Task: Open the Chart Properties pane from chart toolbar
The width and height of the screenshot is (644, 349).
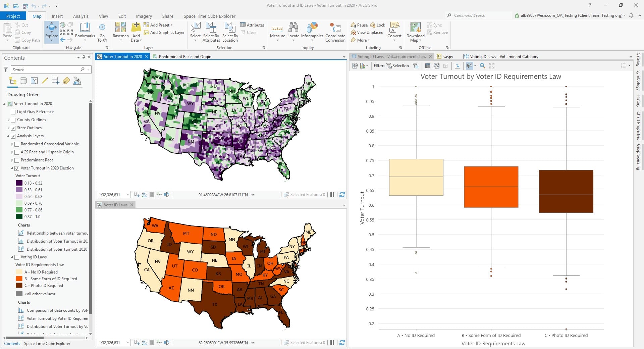Action: click(355, 66)
